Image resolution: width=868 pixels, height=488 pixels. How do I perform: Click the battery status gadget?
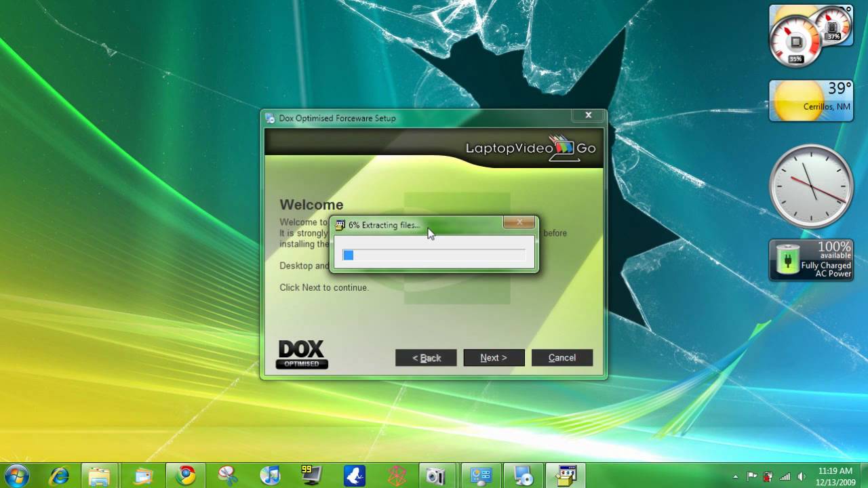(x=811, y=260)
